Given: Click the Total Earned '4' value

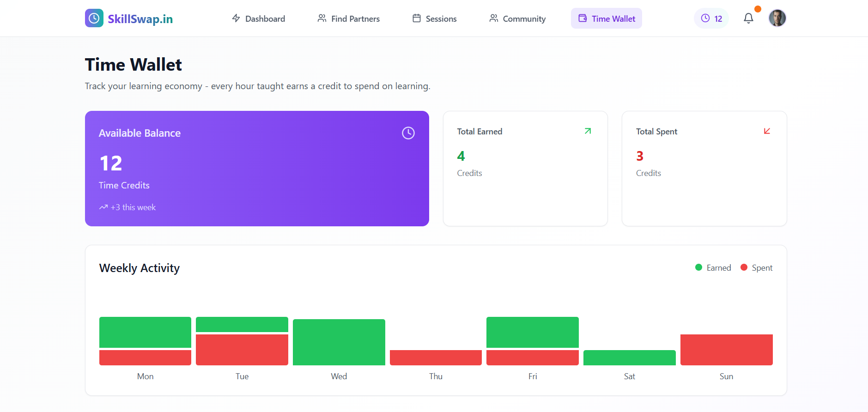Looking at the screenshot, I should point(461,156).
